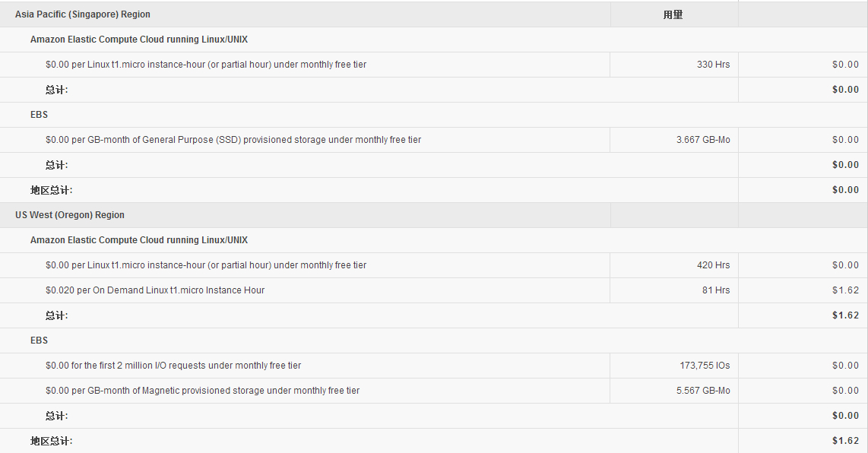Select the $0.020 On Demand Linux t1.micro row
The image size is (868, 453).
pos(434,290)
